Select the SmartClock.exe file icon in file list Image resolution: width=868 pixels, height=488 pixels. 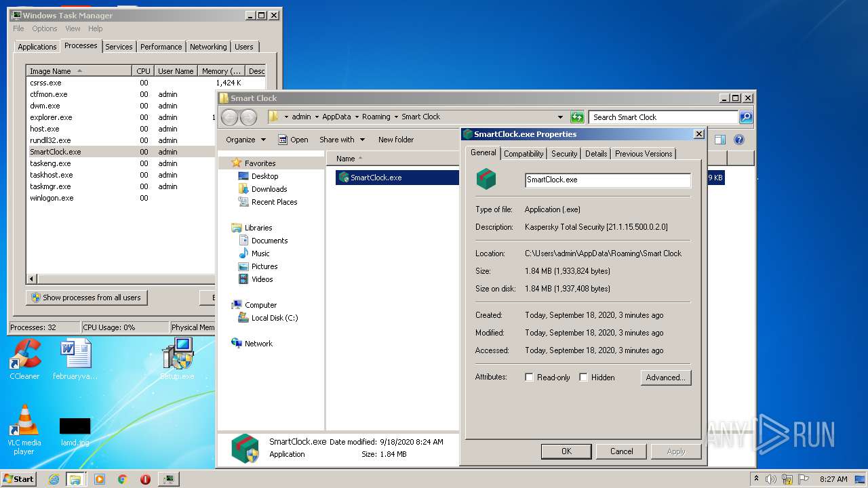pos(344,178)
